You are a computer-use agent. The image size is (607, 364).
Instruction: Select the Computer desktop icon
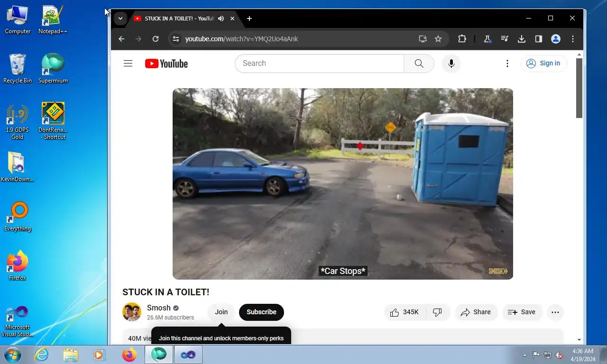tap(18, 20)
